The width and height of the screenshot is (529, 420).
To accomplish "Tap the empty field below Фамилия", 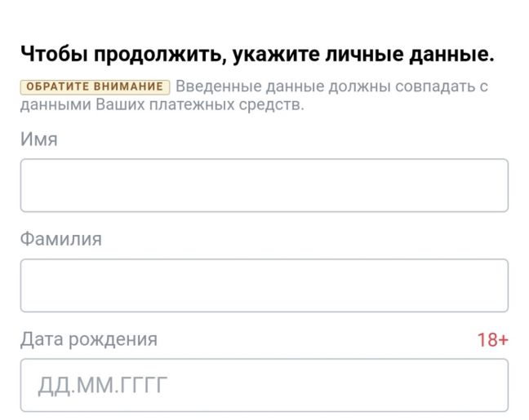I will click(264, 285).
